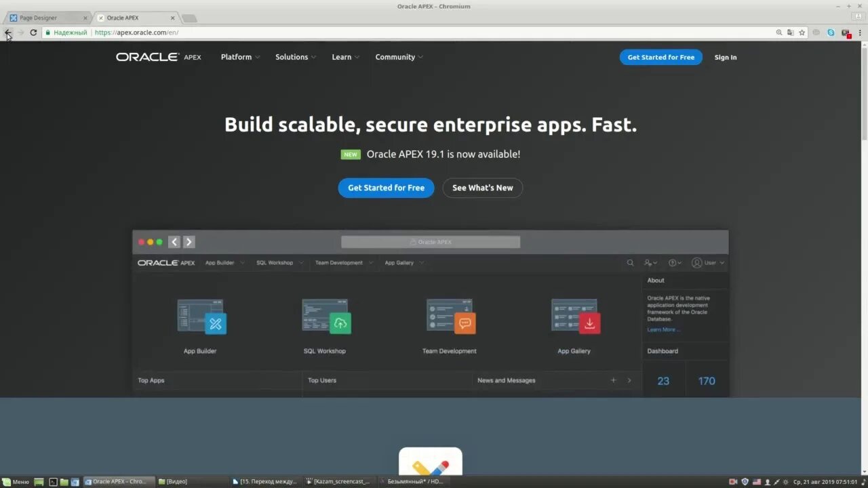Image resolution: width=868 pixels, height=488 pixels.
Task: Click the red recording camera tray icon
Action: pos(733,482)
